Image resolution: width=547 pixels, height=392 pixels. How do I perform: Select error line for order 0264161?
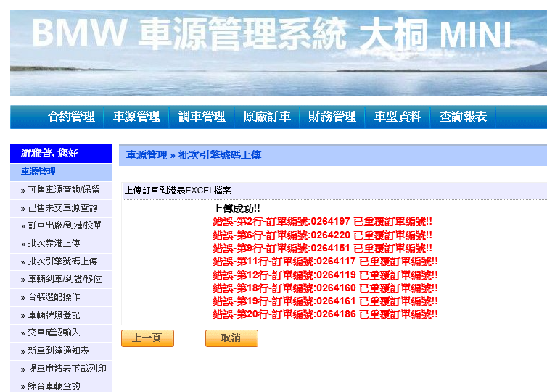[x=325, y=301]
